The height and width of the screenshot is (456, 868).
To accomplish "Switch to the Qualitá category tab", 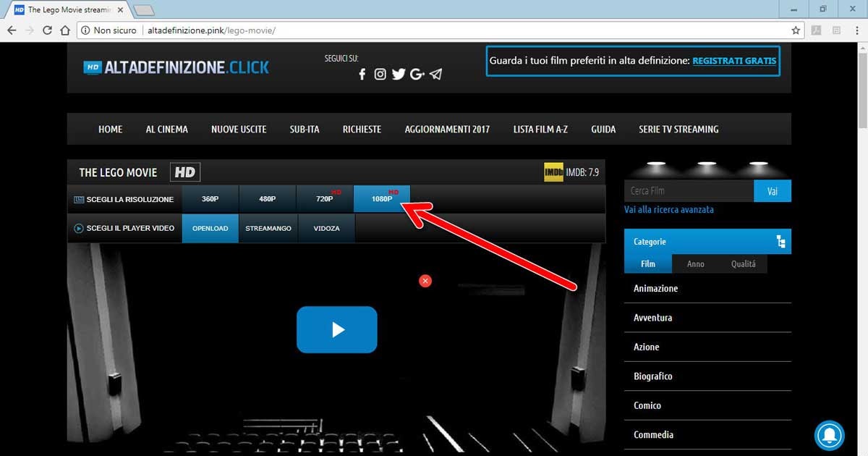I will pyautogui.click(x=743, y=263).
